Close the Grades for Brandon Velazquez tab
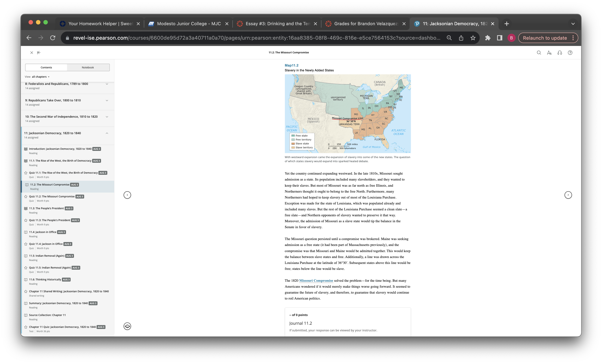 tap(404, 24)
